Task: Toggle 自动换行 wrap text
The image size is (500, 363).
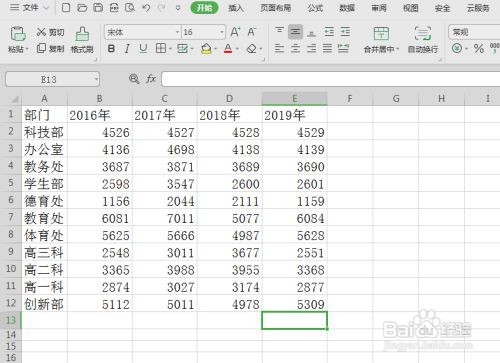Action: [x=423, y=40]
